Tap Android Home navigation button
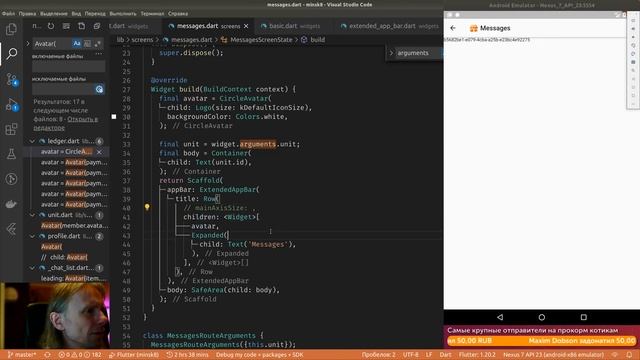Viewport: 640px width, 360px height. click(542, 317)
